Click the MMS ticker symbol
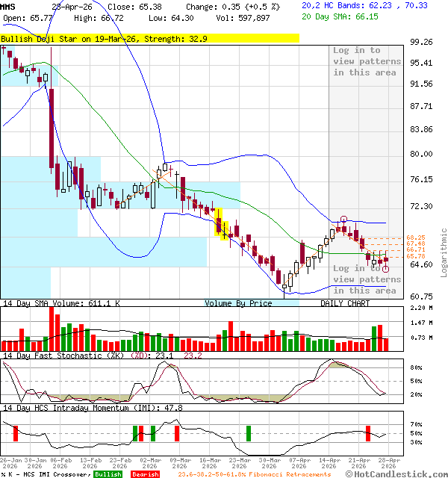448x478 pixels. coord(9,6)
